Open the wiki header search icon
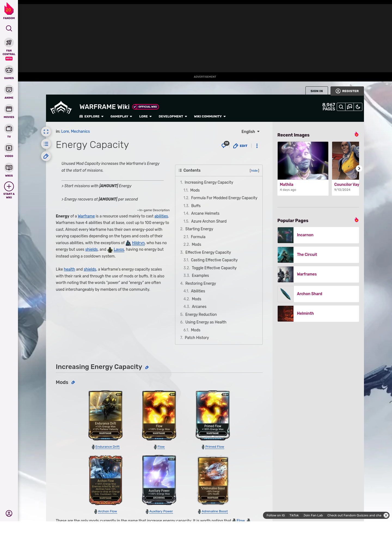 click(341, 107)
